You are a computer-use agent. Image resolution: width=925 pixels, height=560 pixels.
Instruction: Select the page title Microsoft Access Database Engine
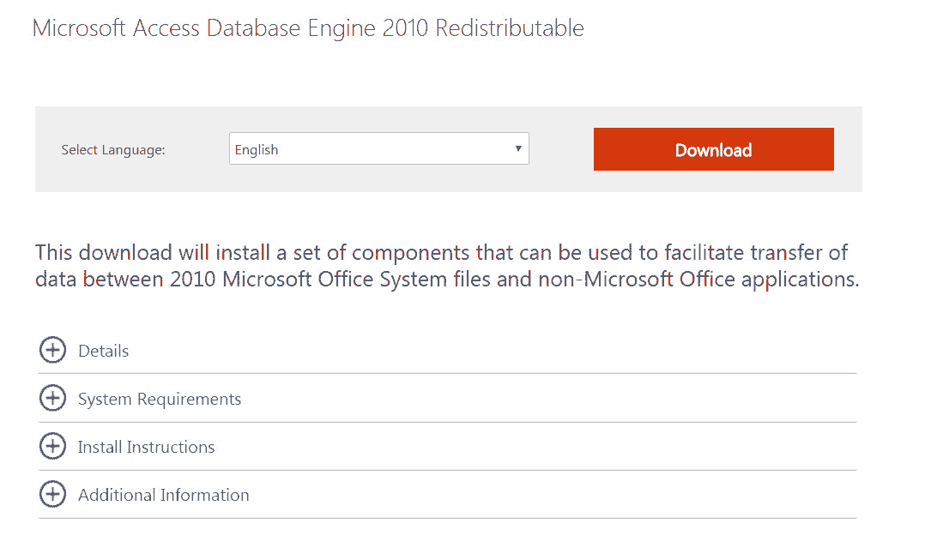pyautogui.click(x=308, y=28)
